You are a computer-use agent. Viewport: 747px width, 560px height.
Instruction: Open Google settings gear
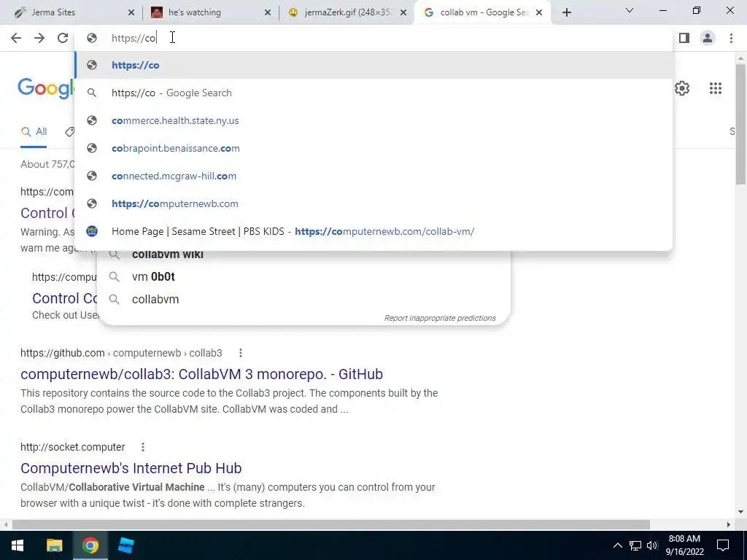[x=682, y=88]
